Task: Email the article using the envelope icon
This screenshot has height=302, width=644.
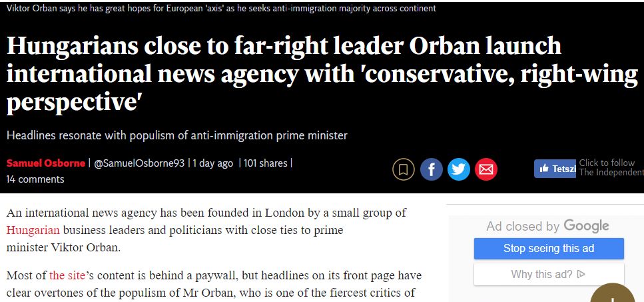Action: point(486,169)
